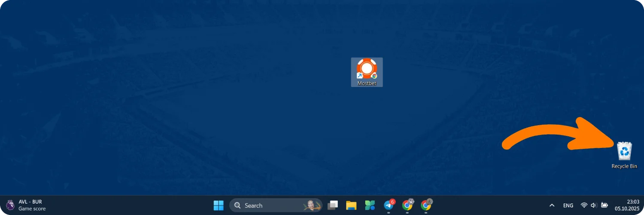Switch the ENG input language

pos(568,206)
